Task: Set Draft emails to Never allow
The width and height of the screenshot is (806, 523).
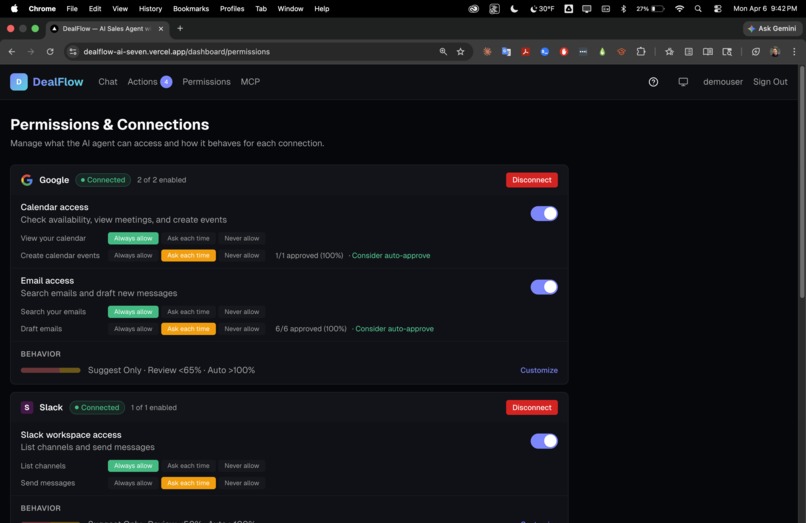Action: pos(242,329)
